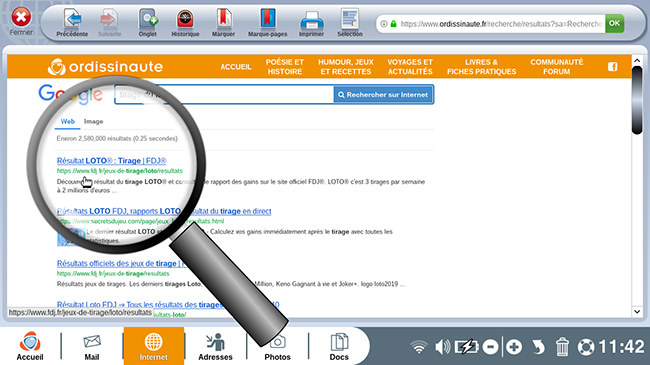Click the secretsdujeu result thumbnail image
This screenshot has width=650, height=365.
pyautogui.click(x=71, y=237)
